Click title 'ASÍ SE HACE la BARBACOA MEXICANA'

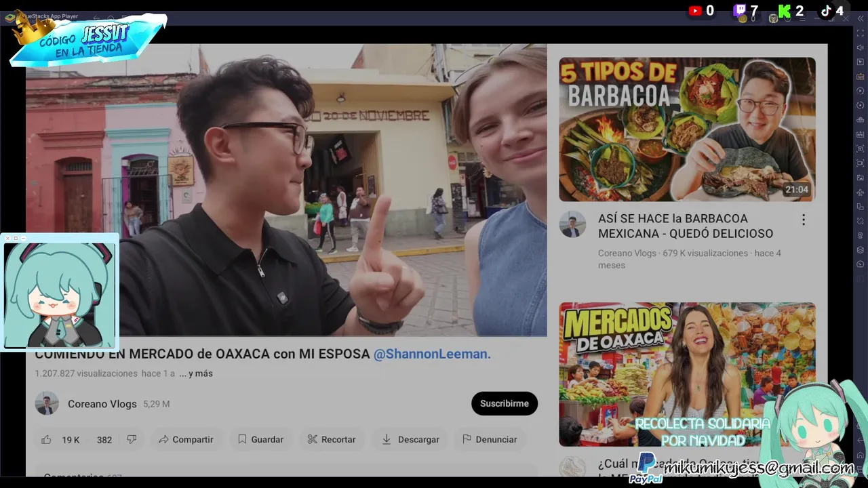[686, 226]
